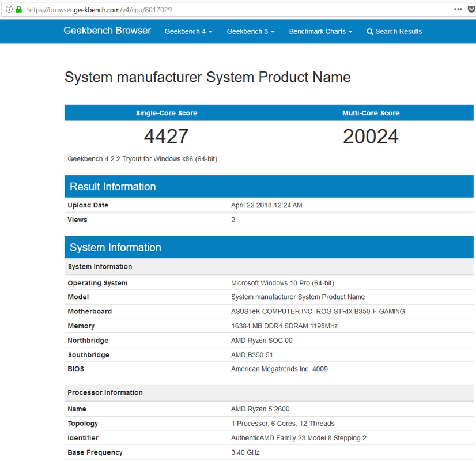The width and height of the screenshot is (476, 461).
Task: Open the page actions three-dots menu
Action: point(458,9)
